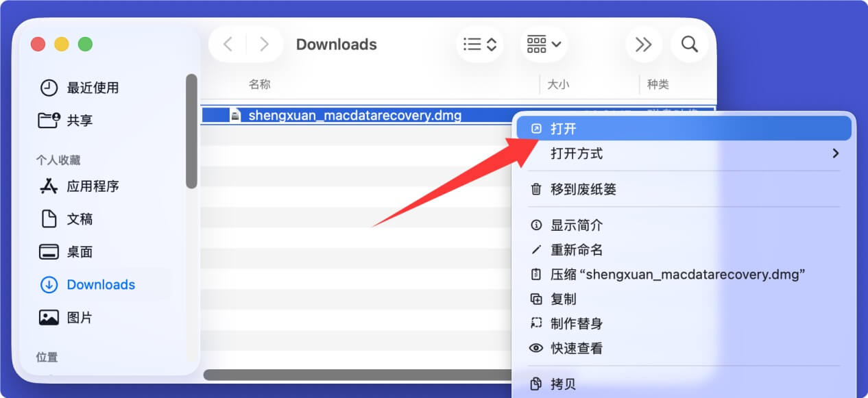Viewport: 868px width, 398px height.
Task: Click the double-chevron overflow toolbar icon
Action: pos(643,44)
